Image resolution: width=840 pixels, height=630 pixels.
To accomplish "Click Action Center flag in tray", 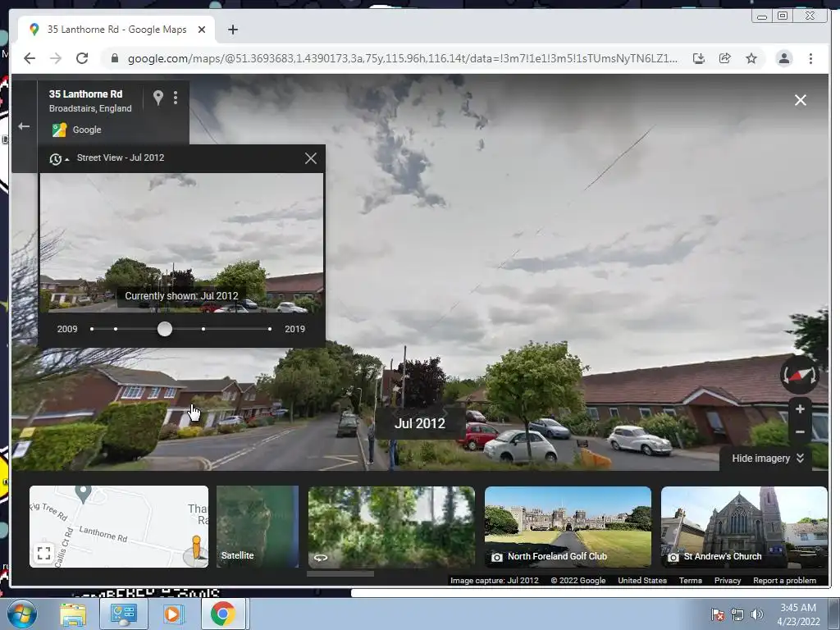I will [x=718, y=614].
